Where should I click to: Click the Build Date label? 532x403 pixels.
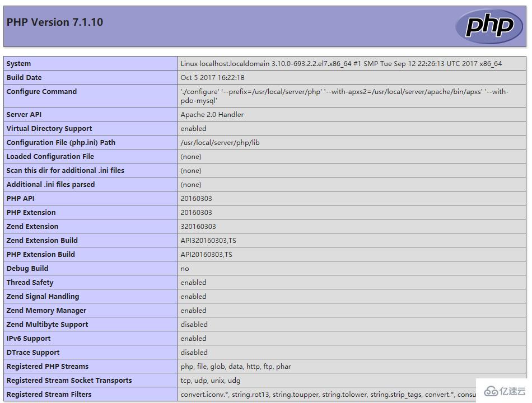coord(24,77)
